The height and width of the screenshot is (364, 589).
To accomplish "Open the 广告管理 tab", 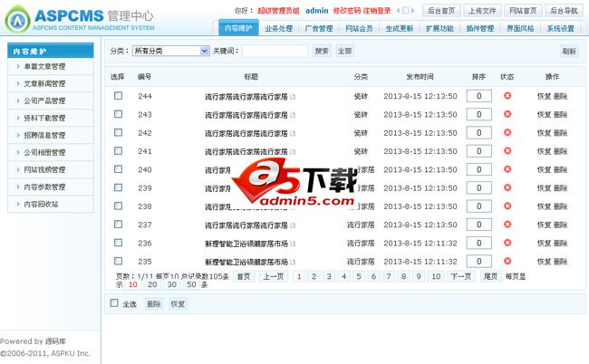I will pyautogui.click(x=319, y=28).
